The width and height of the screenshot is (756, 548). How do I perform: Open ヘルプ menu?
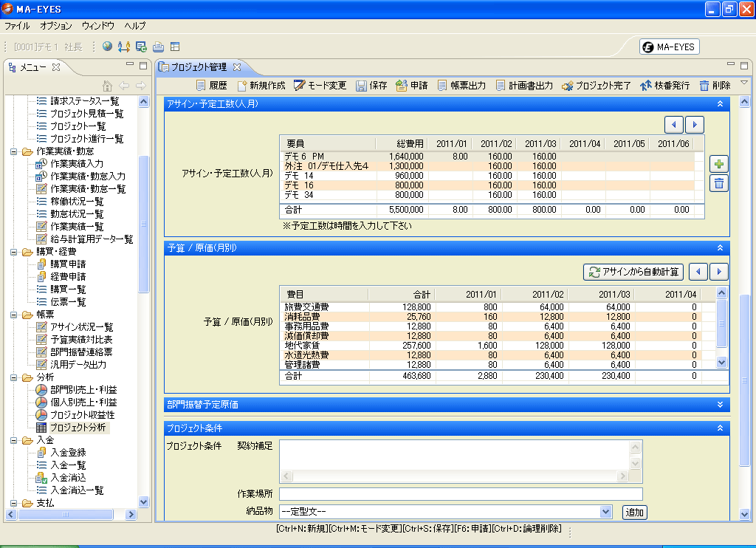[135, 26]
